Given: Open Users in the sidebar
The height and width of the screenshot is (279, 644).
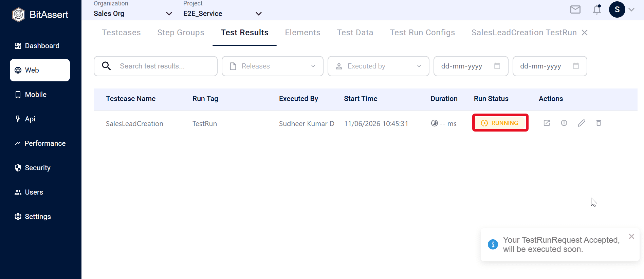Looking at the screenshot, I should [40, 192].
